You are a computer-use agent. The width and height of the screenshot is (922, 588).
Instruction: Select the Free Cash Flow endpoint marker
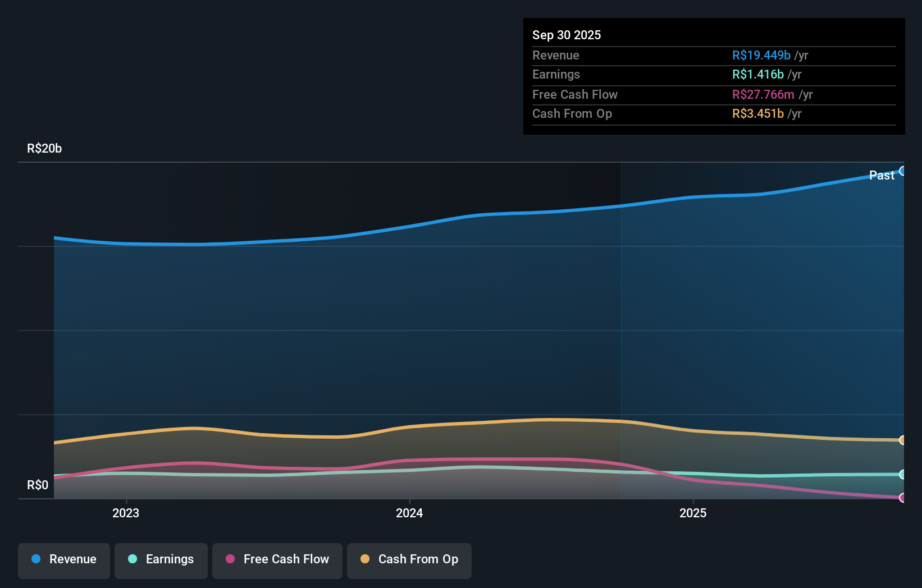[903, 497]
